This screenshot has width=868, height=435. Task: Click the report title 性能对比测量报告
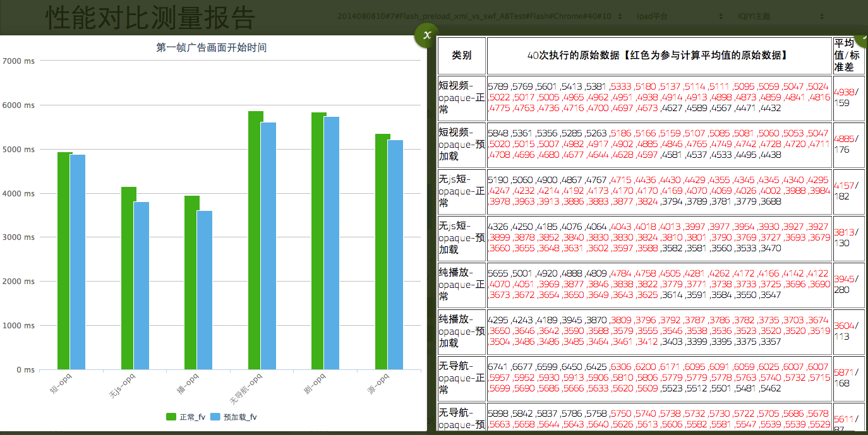coord(148,19)
